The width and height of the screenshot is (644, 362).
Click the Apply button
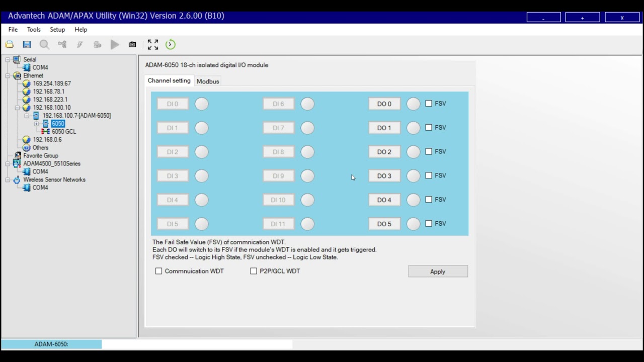tap(438, 271)
